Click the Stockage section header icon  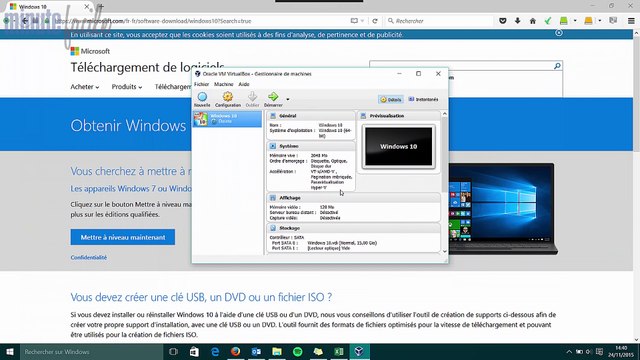click(273, 228)
